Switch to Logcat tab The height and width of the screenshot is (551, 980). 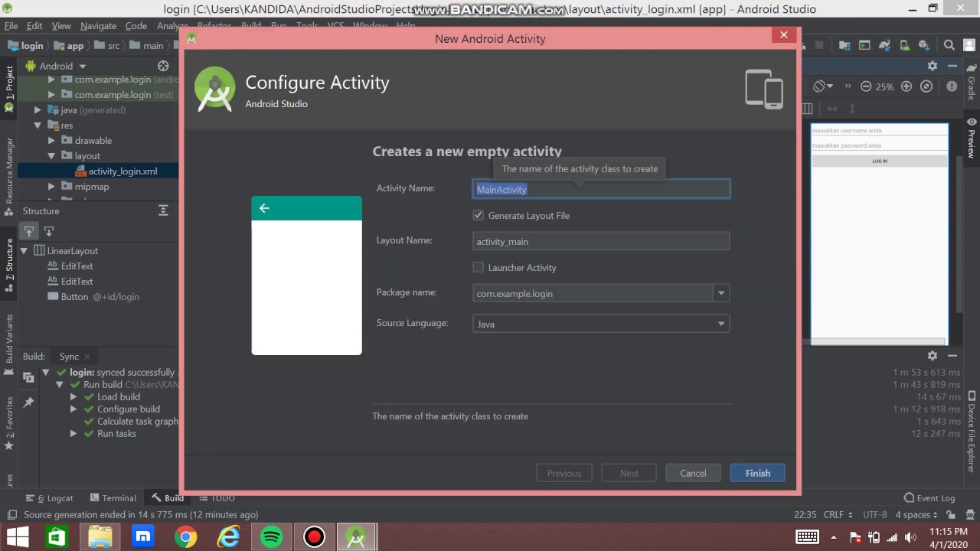51,497
